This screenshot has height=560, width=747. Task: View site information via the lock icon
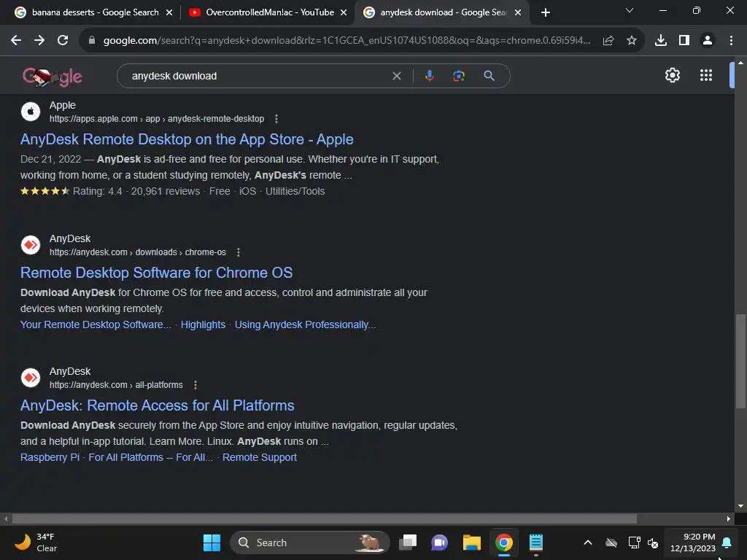(x=92, y=41)
